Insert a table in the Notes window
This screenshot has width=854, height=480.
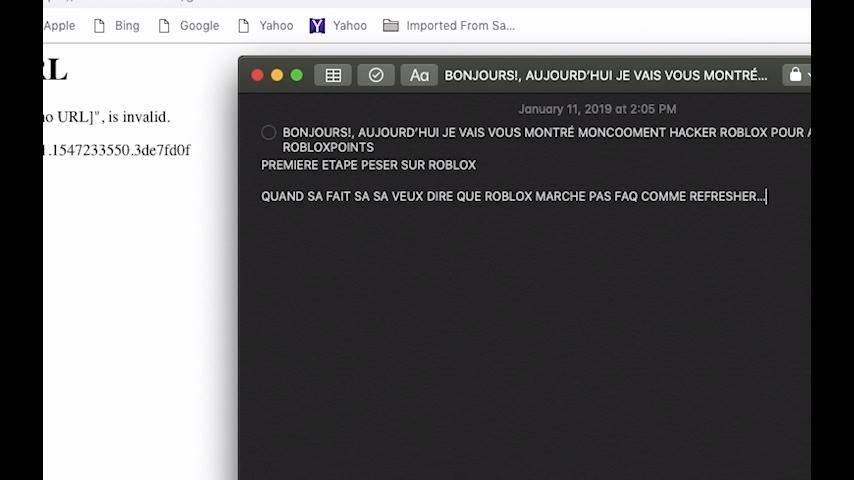point(333,75)
